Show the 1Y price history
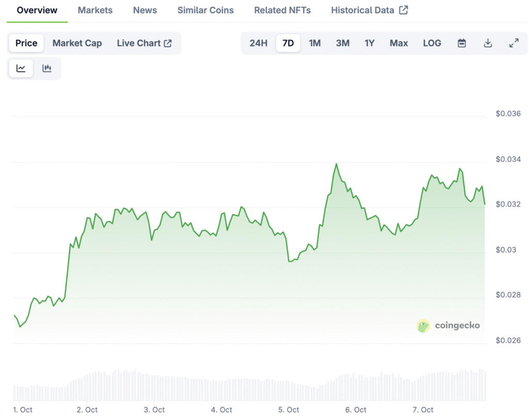The width and height of the screenshot is (529, 420). pos(369,43)
